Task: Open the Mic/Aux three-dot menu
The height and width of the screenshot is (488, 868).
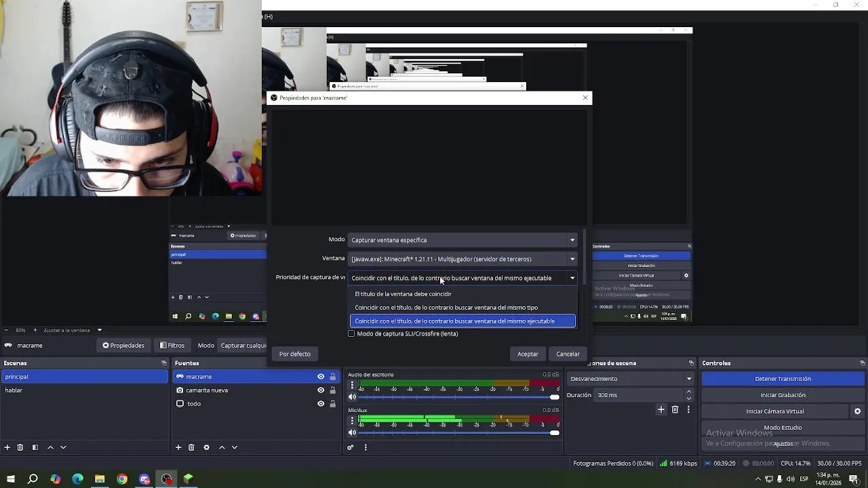Action: (x=351, y=421)
